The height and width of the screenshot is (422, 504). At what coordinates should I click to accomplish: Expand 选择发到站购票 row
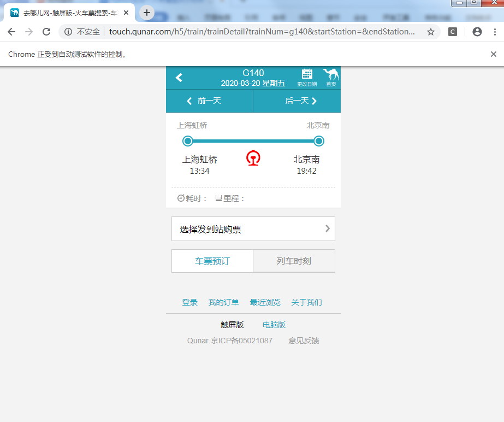(x=253, y=229)
